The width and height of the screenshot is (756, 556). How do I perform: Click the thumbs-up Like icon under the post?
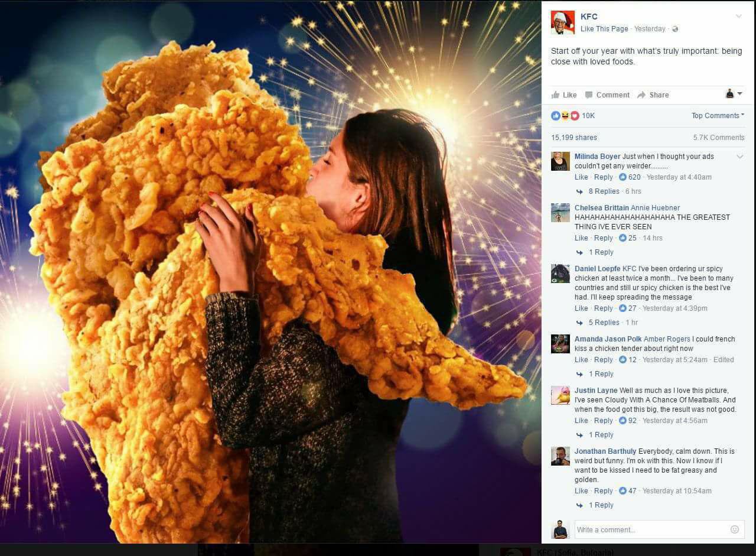(555, 95)
